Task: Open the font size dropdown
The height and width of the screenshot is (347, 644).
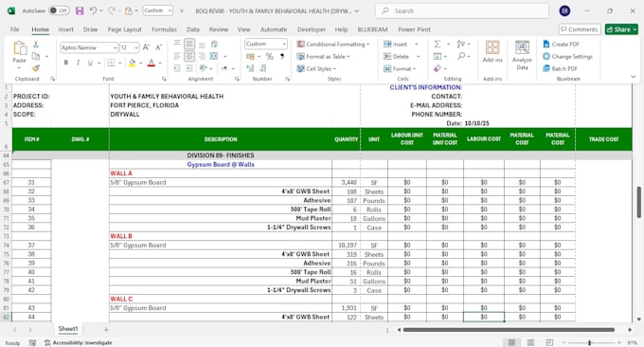Action: pyautogui.click(x=136, y=47)
